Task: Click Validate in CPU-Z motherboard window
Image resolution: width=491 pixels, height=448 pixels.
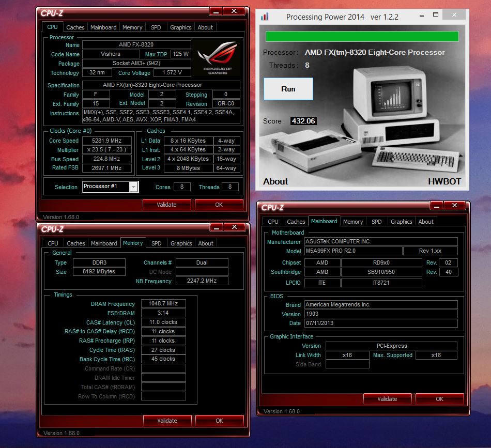Action: [x=387, y=399]
